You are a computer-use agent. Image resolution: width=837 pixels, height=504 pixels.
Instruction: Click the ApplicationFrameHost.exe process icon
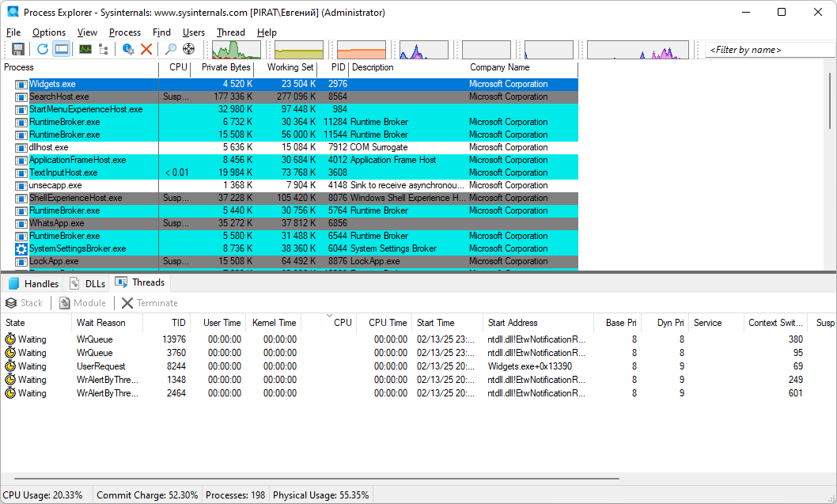[x=21, y=160]
